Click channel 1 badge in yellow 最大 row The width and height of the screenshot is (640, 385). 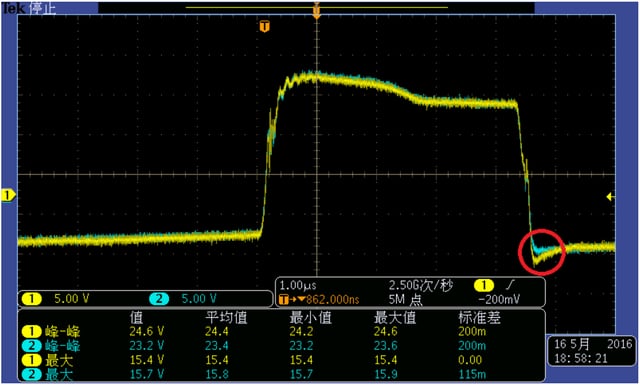coord(31,360)
